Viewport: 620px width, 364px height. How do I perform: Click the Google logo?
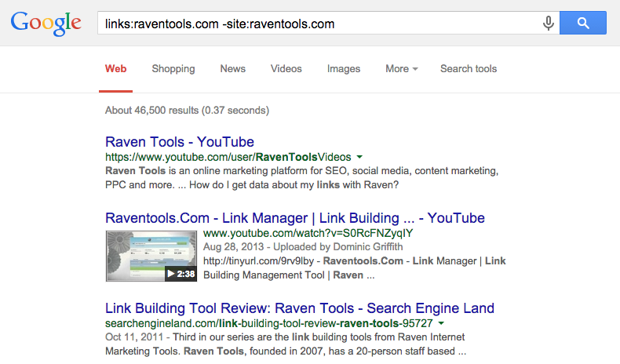click(x=46, y=24)
